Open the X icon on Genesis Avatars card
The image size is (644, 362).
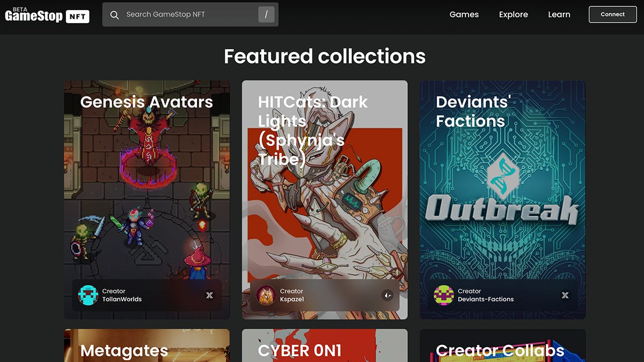tap(209, 295)
